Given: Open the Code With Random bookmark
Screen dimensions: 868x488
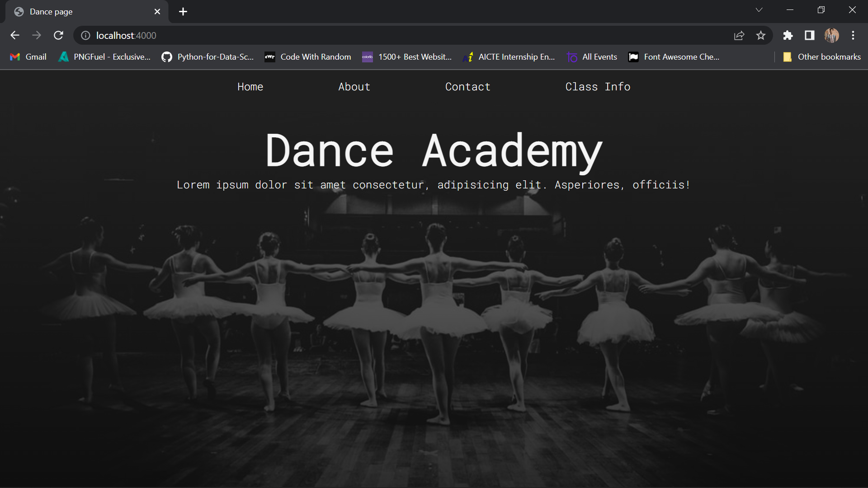Looking at the screenshot, I should (308, 57).
